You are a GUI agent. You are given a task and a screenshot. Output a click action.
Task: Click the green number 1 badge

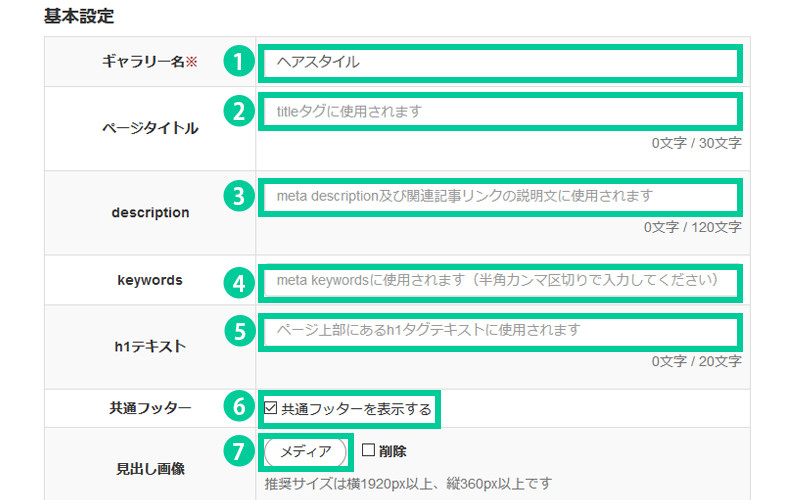click(x=238, y=62)
